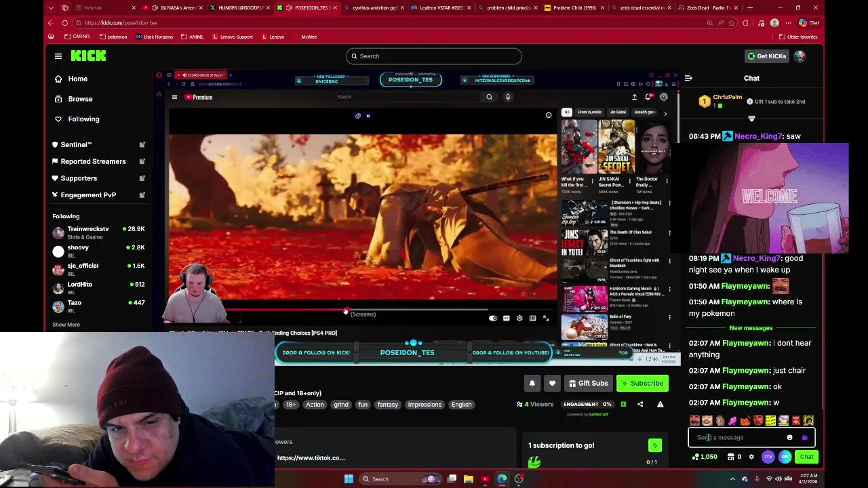Open Browse in the sidebar

(80, 99)
